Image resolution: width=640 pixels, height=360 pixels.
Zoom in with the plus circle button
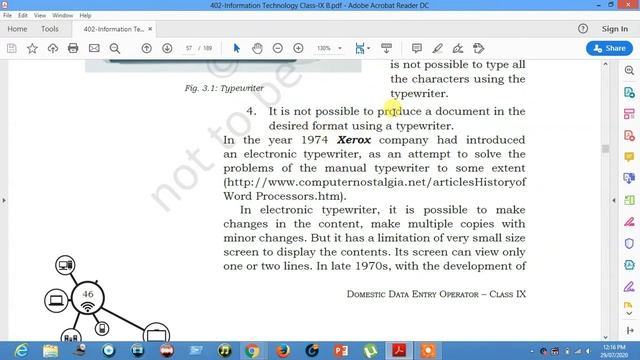pos(298,48)
